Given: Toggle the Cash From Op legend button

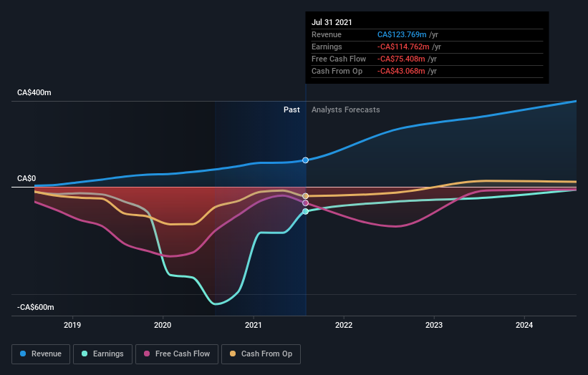Looking at the screenshot, I should (261, 354).
